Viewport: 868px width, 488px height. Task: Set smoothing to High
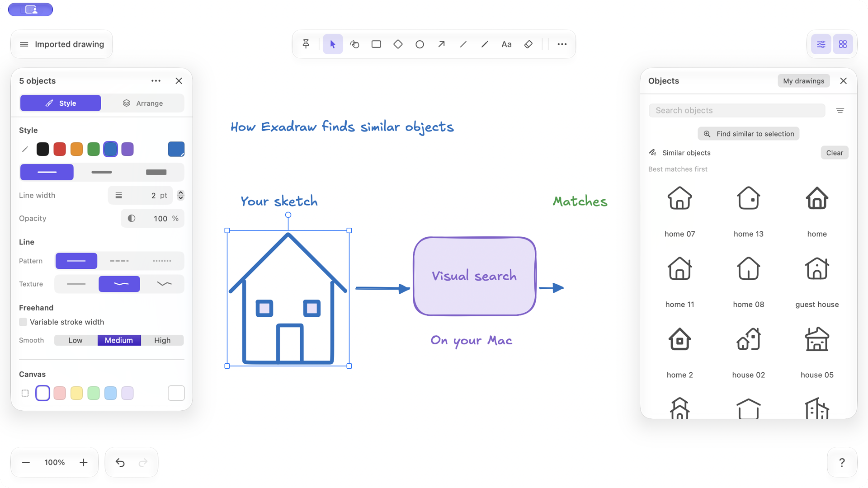point(162,340)
